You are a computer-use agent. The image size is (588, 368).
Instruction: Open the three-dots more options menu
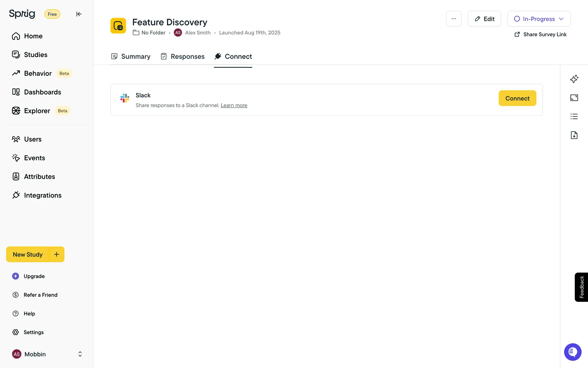click(454, 19)
